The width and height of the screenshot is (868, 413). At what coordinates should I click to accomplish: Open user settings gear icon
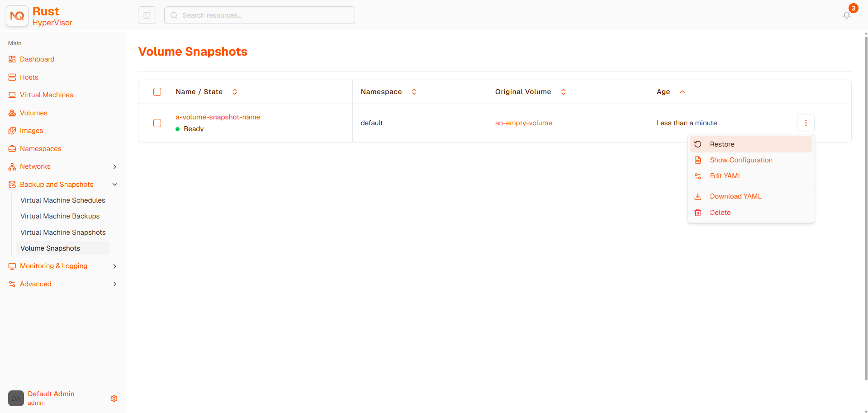114,399
